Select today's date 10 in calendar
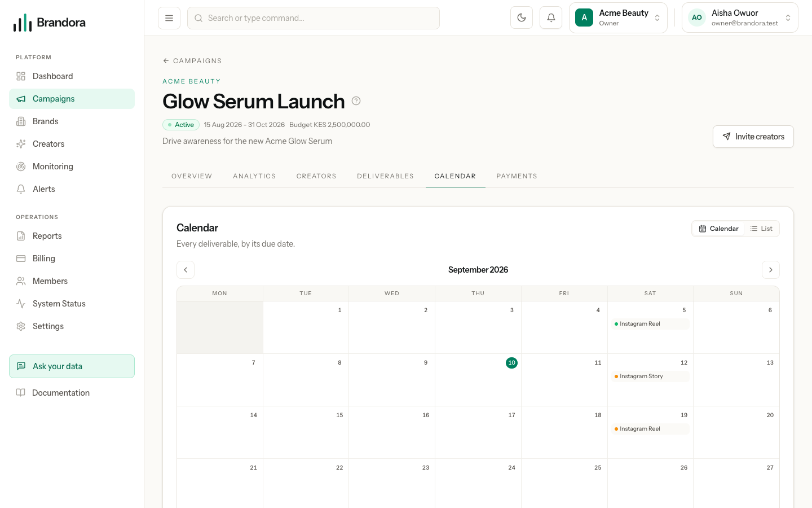The height and width of the screenshot is (508, 812). (511, 363)
